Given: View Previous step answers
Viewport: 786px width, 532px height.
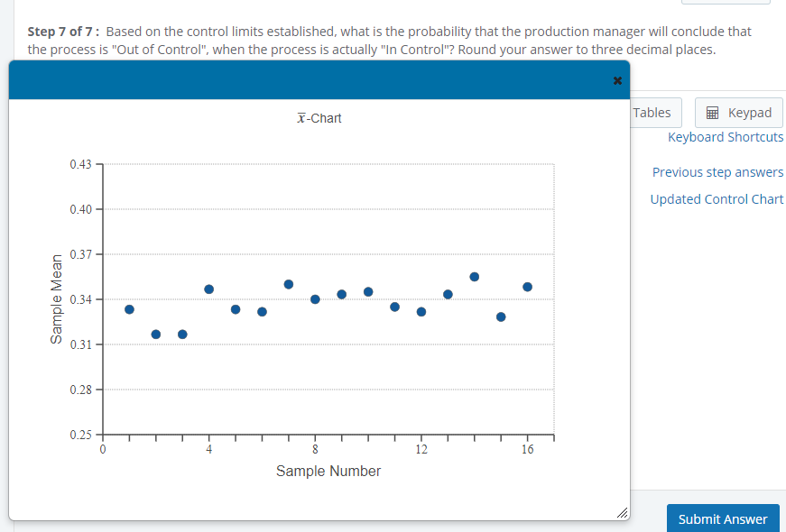Looking at the screenshot, I should [x=717, y=172].
